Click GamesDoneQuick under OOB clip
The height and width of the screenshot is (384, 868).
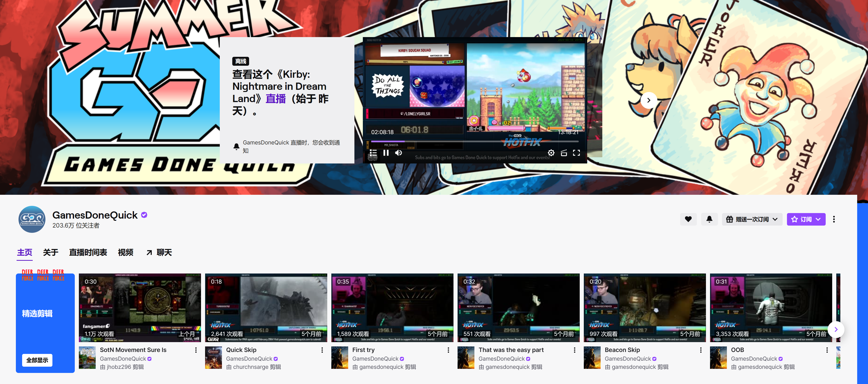pyautogui.click(x=754, y=359)
